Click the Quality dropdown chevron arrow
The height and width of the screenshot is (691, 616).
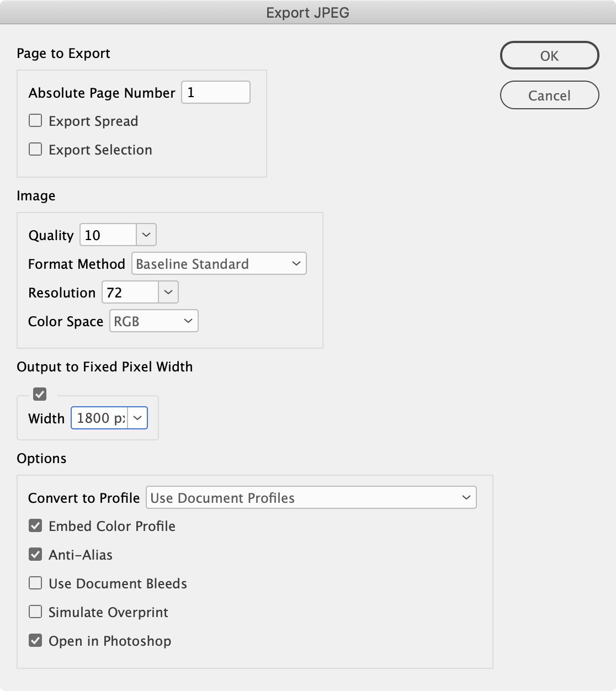[146, 235]
